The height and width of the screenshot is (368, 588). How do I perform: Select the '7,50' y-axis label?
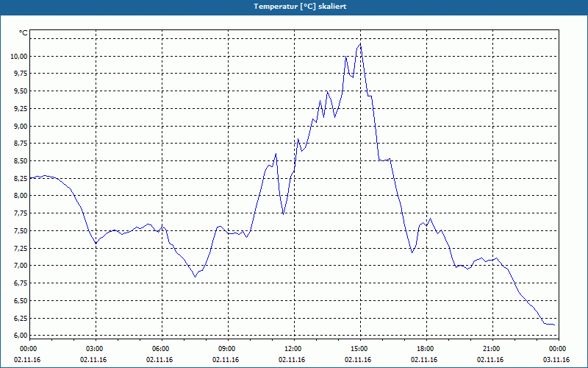(21, 230)
